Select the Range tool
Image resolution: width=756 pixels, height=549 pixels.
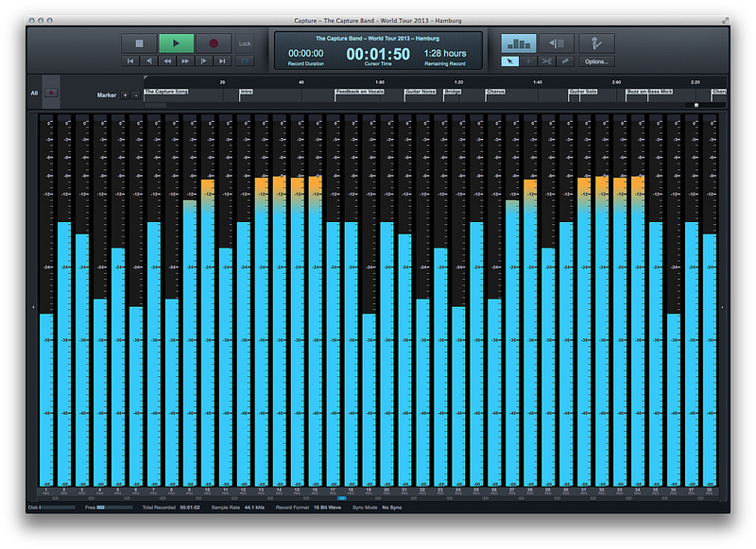coord(528,61)
